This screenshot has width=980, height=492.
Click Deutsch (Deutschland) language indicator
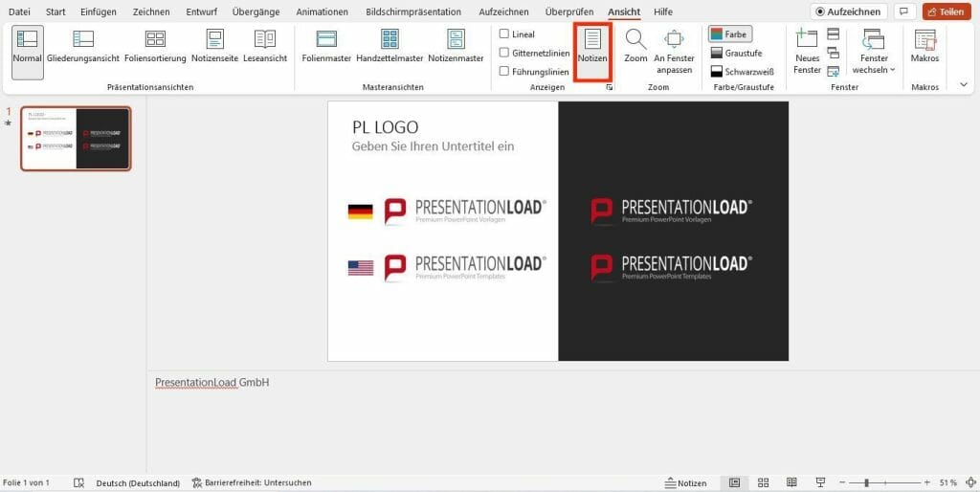pyautogui.click(x=138, y=482)
